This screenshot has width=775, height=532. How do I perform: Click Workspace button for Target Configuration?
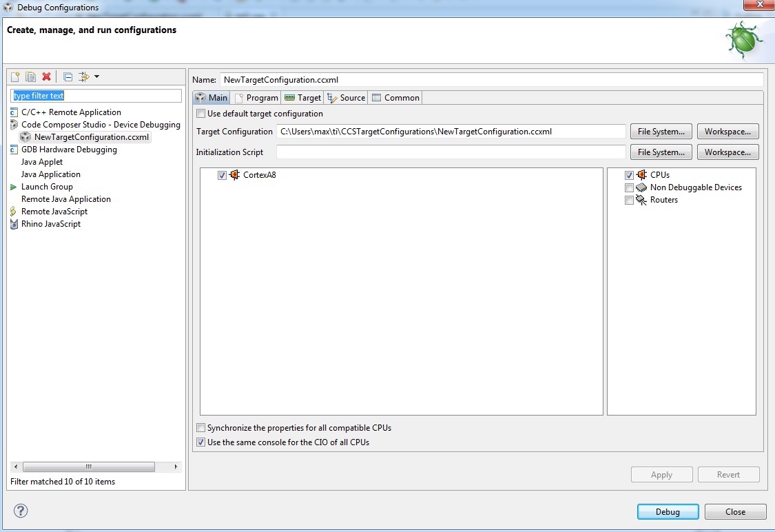pyautogui.click(x=727, y=132)
